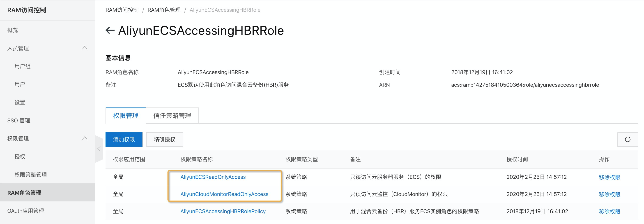The height and width of the screenshot is (224, 644).
Task: Open the AliyunECSReadOnlyAccess policy link
Action: coord(213,177)
